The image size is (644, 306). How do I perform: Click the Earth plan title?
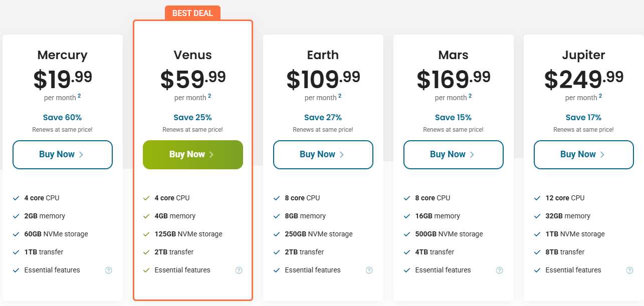click(323, 55)
